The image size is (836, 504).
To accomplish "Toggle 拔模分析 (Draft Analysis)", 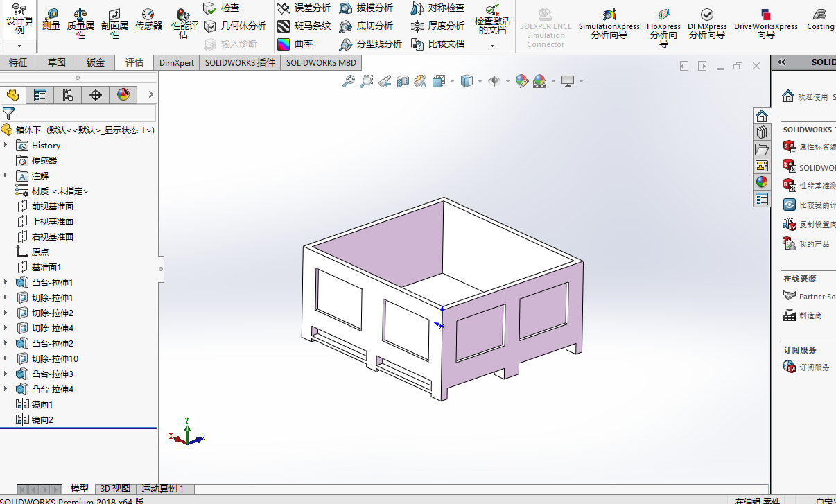I will [366, 8].
